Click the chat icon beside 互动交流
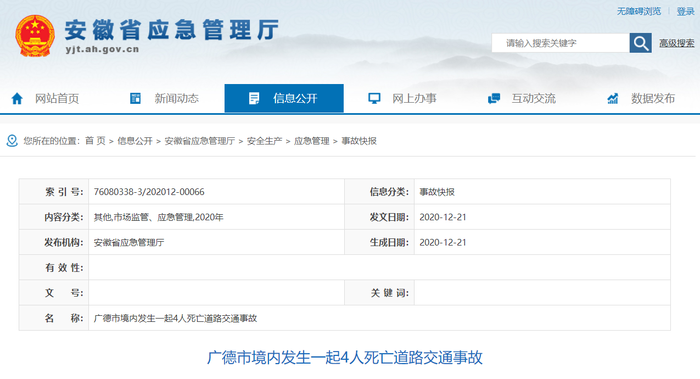The image size is (700, 379). click(494, 98)
